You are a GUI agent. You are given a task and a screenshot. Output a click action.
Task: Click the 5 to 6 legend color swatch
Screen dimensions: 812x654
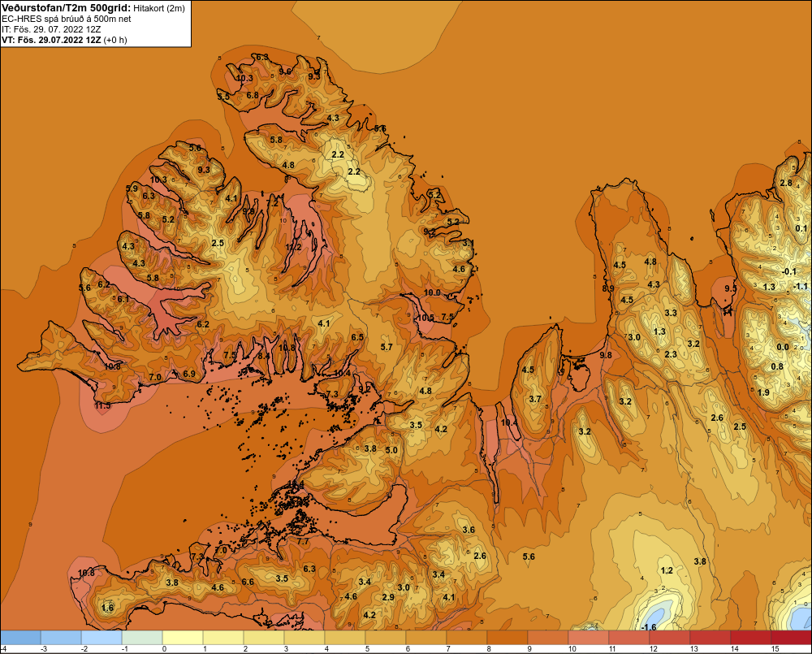[386, 637]
